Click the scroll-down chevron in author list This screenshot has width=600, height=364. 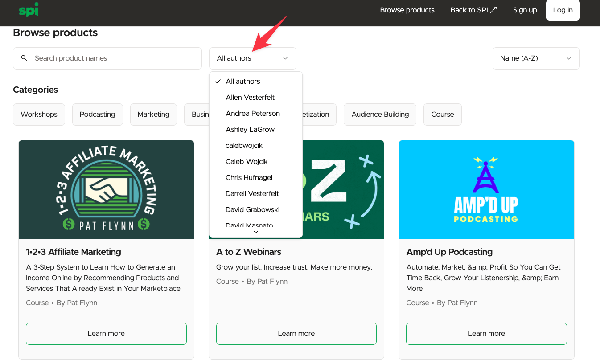pyautogui.click(x=256, y=232)
